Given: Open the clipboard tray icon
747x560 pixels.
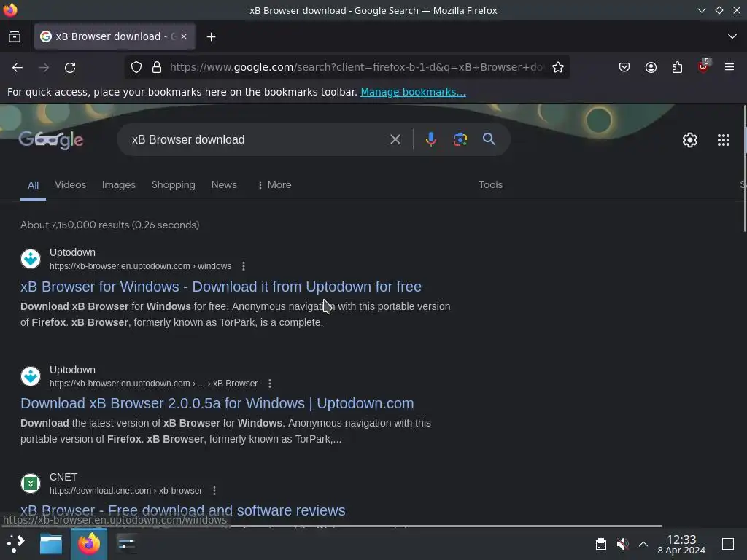Looking at the screenshot, I should (x=601, y=544).
